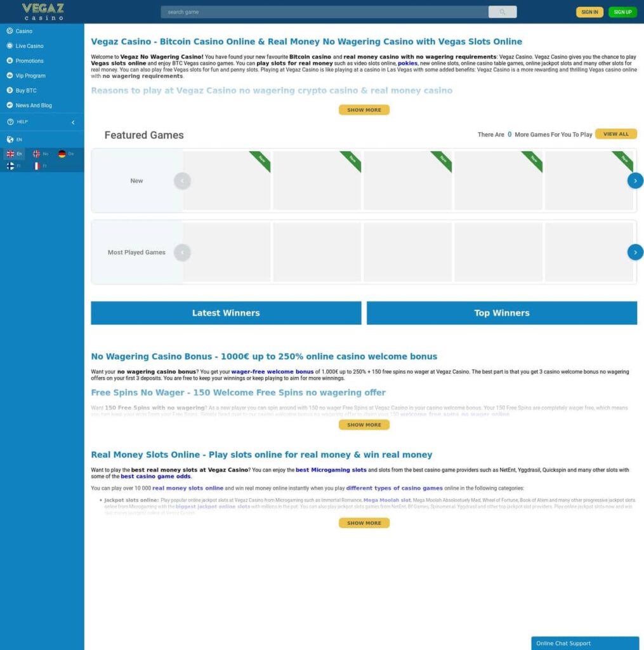The image size is (644, 650).
Task: Select the German flag
Action: pos(62,154)
